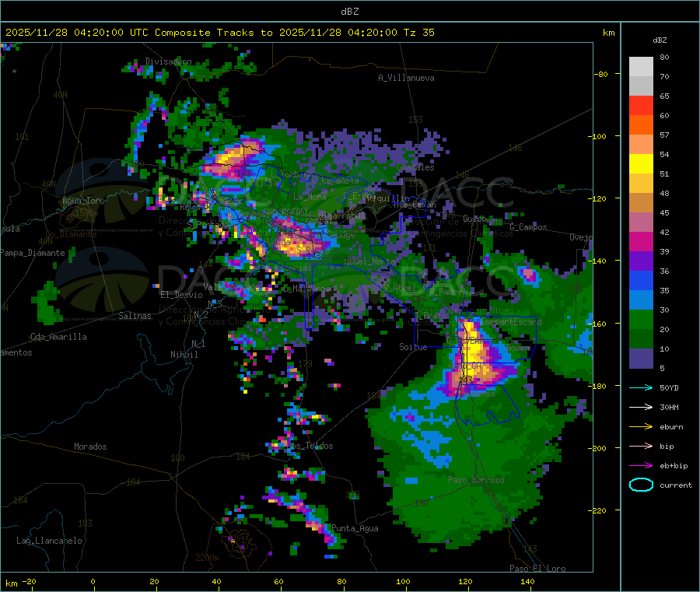Click the 'Tz 35' text in the header
The height and width of the screenshot is (592, 700).
pos(418,33)
